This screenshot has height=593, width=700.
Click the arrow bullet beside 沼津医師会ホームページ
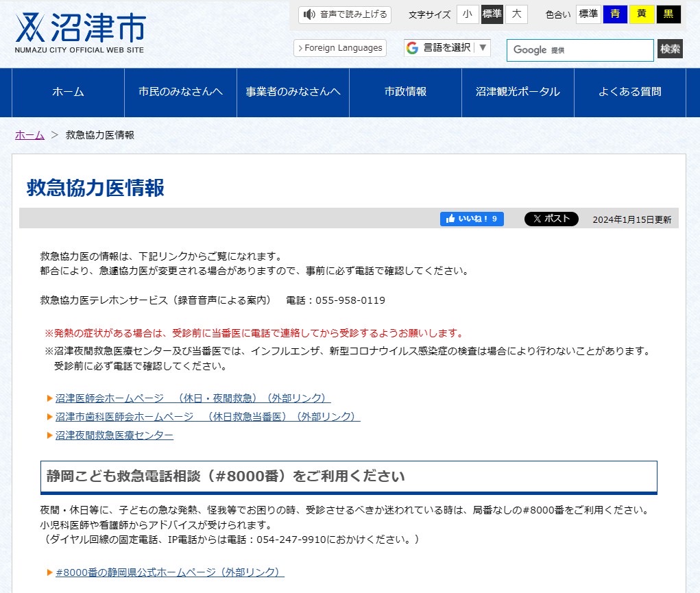pos(50,398)
